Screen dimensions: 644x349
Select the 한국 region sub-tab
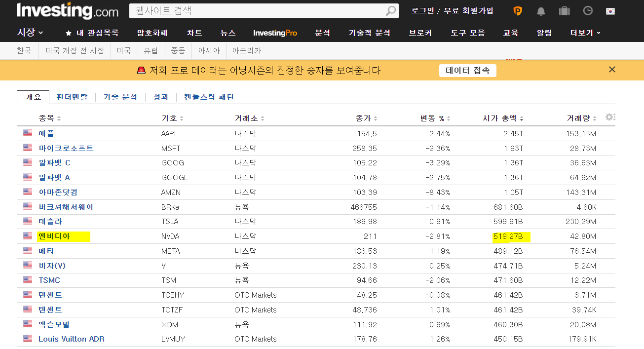pos(24,50)
